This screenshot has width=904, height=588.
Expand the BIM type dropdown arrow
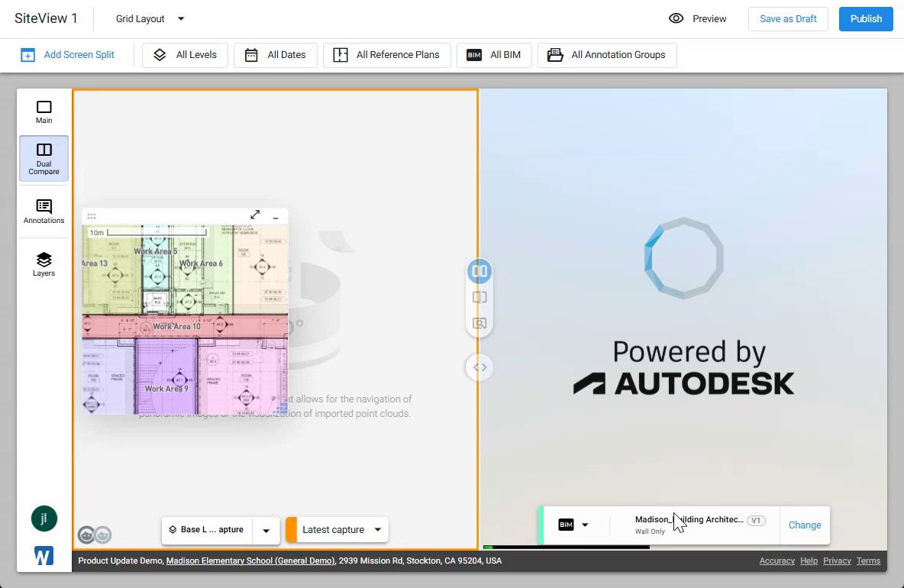(x=585, y=525)
